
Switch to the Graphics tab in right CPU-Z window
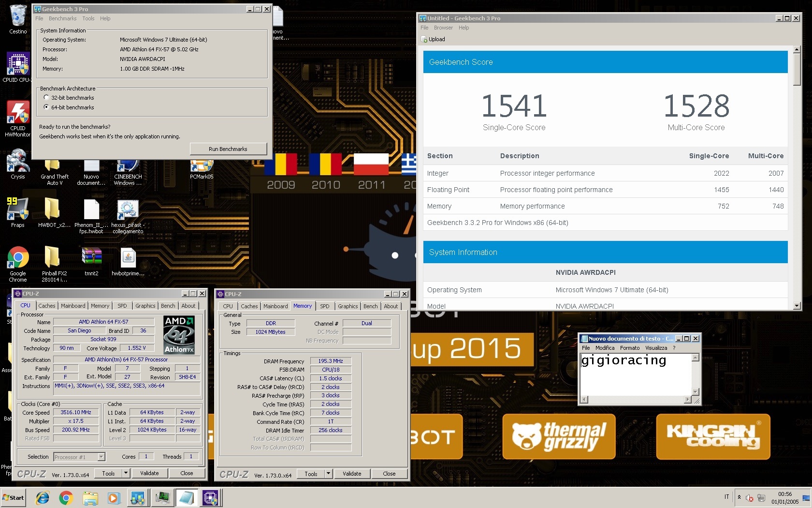point(348,306)
